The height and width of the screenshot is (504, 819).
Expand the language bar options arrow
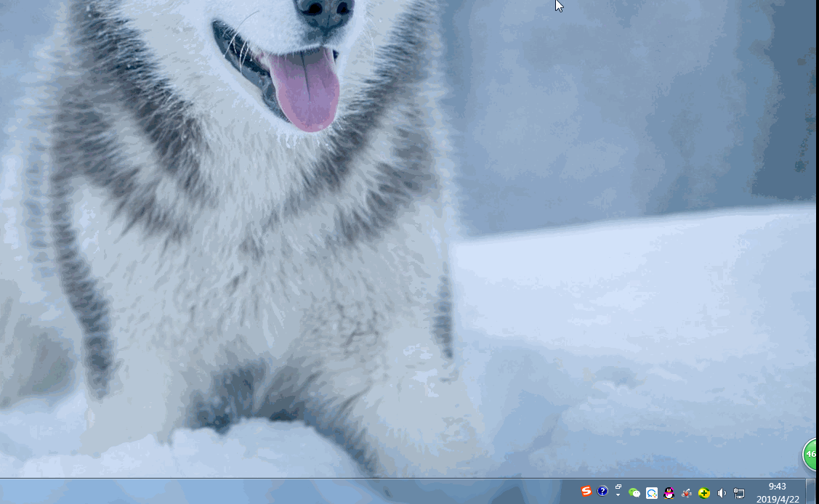(x=618, y=495)
